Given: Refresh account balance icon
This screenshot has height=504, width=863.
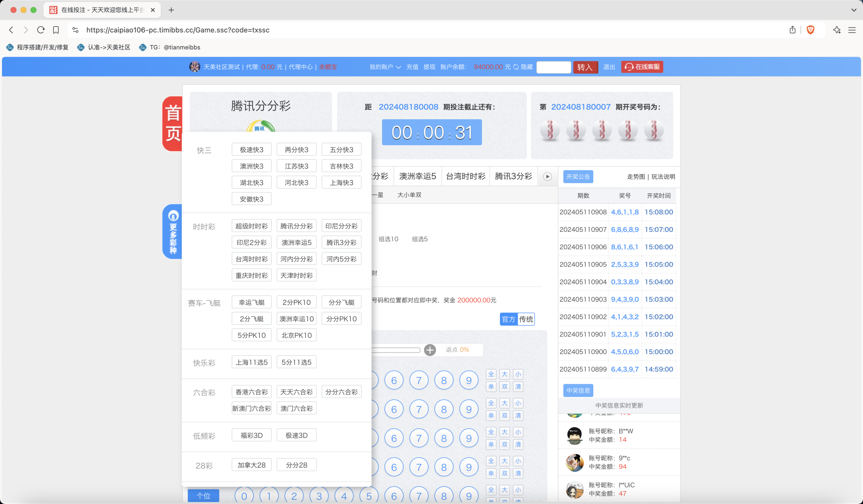Looking at the screenshot, I should coord(516,67).
